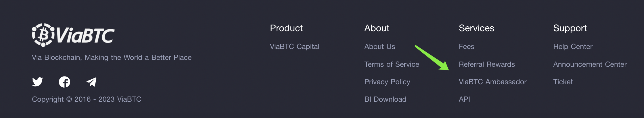Go to About Us page

[x=379, y=47]
